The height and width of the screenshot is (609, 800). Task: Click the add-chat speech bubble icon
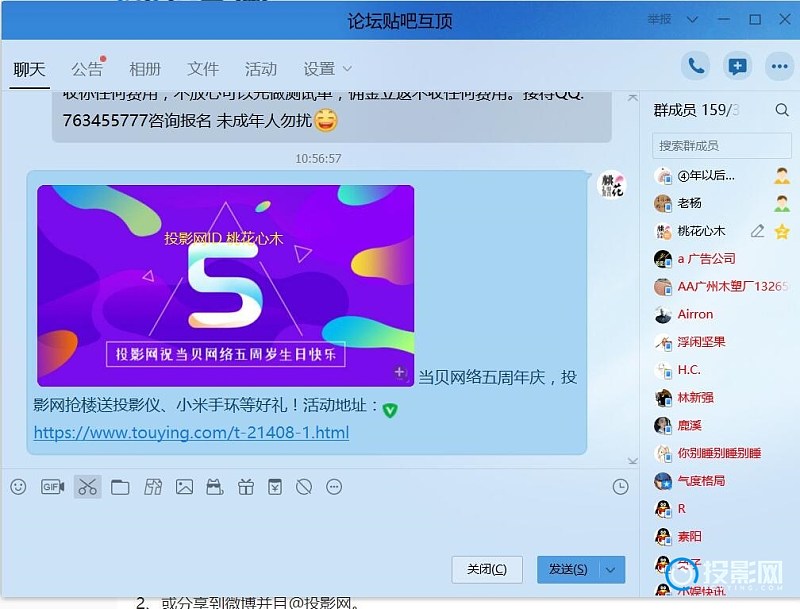point(737,66)
